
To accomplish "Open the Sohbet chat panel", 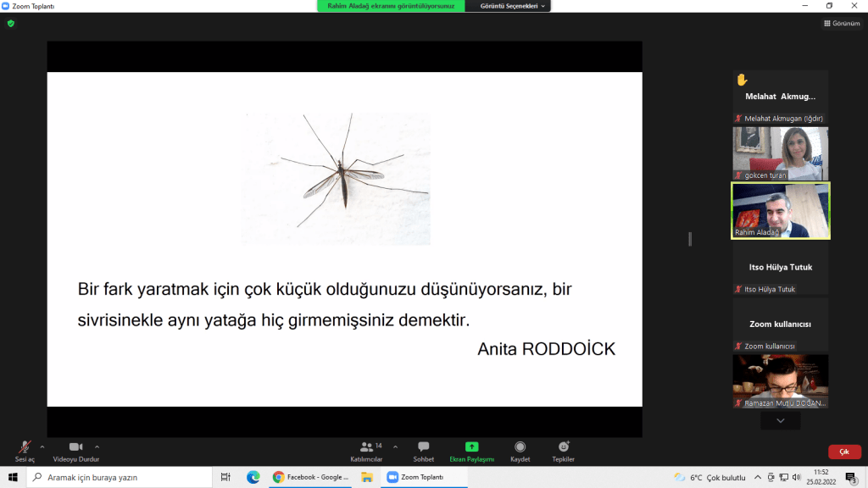I will point(423,449).
